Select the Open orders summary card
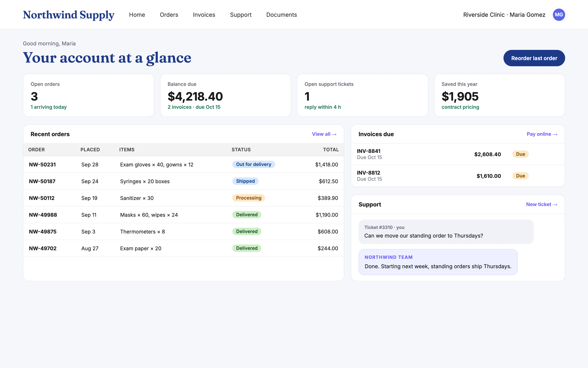The width and height of the screenshot is (588, 368). (88, 95)
